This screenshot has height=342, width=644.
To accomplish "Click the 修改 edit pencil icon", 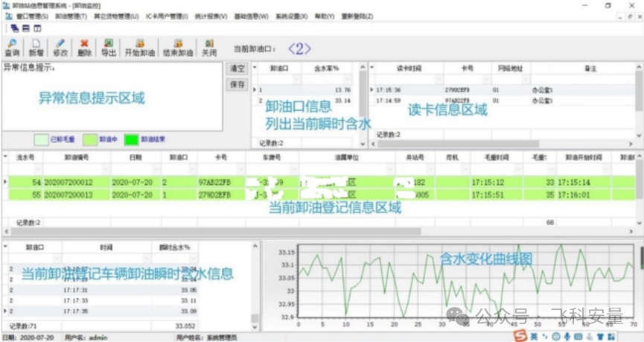I will [60, 48].
